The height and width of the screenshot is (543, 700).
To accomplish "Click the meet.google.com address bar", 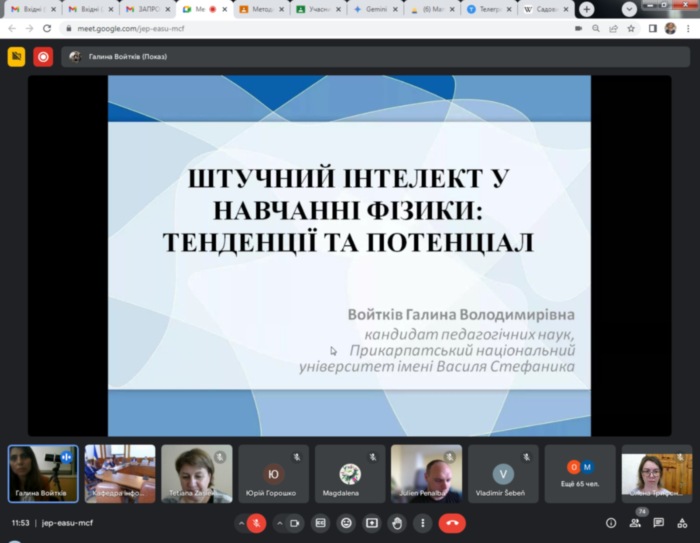I will (x=300, y=29).
